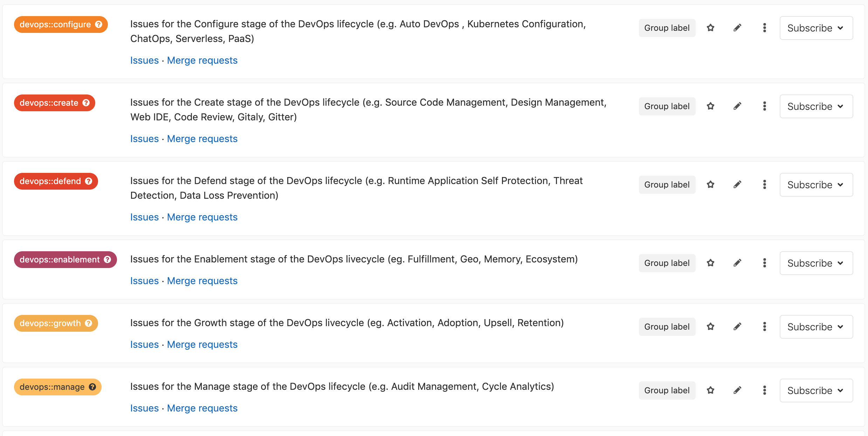Viewport: 868px width, 436px height.
Task: Click the Group label tag for devops::create
Action: pyautogui.click(x=667, y=106)
